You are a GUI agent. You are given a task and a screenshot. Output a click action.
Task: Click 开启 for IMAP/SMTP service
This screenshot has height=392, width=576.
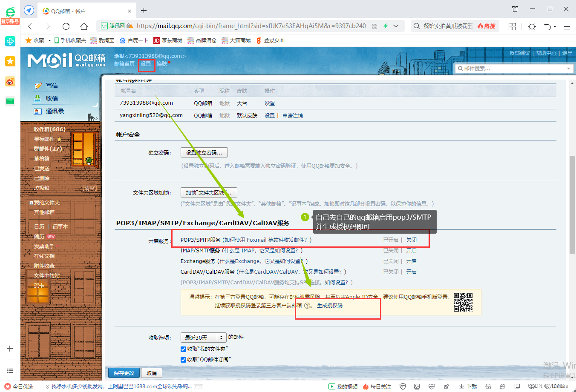tap(411, 251)
